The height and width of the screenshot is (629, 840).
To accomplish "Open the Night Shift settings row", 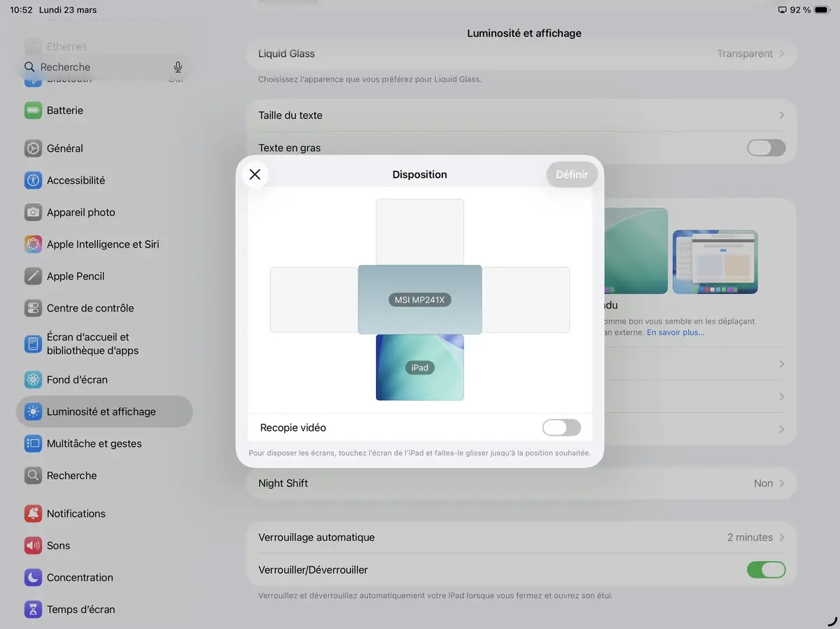I will pyautogui.click(x=520, y=483).
